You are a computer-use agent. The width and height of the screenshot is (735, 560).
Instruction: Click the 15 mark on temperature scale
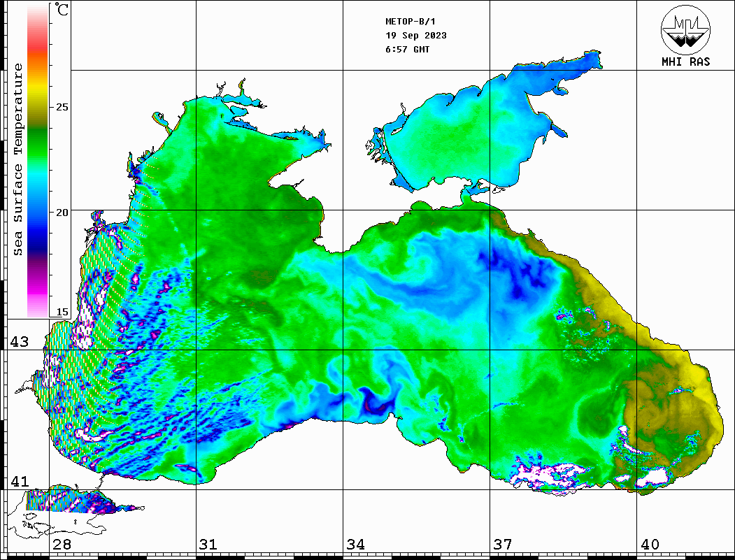[62, 312]
